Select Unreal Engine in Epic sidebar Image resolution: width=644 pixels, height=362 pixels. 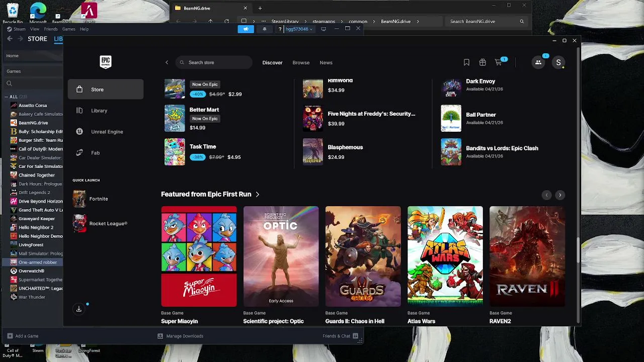[x=106, y=132]
